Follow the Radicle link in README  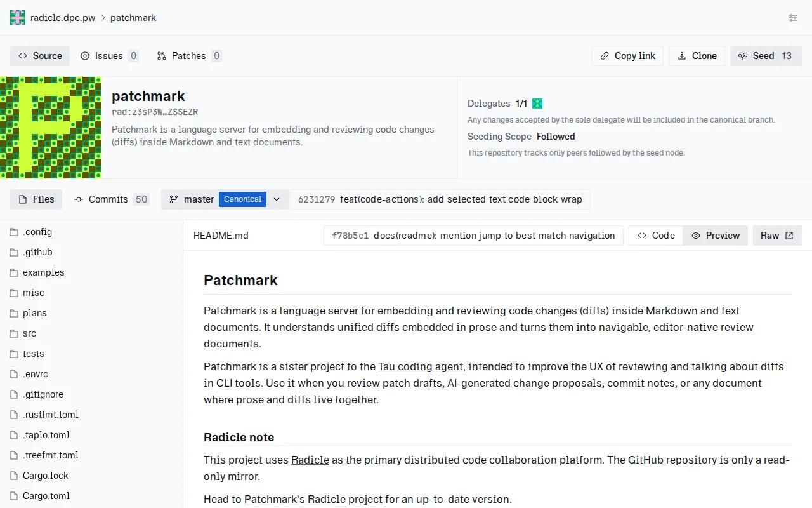(310, 460)
